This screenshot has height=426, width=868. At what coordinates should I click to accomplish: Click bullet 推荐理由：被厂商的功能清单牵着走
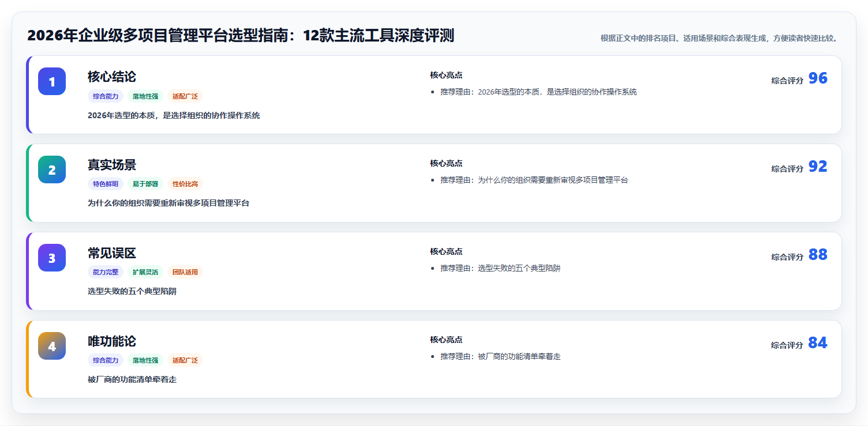pos(500,357)
